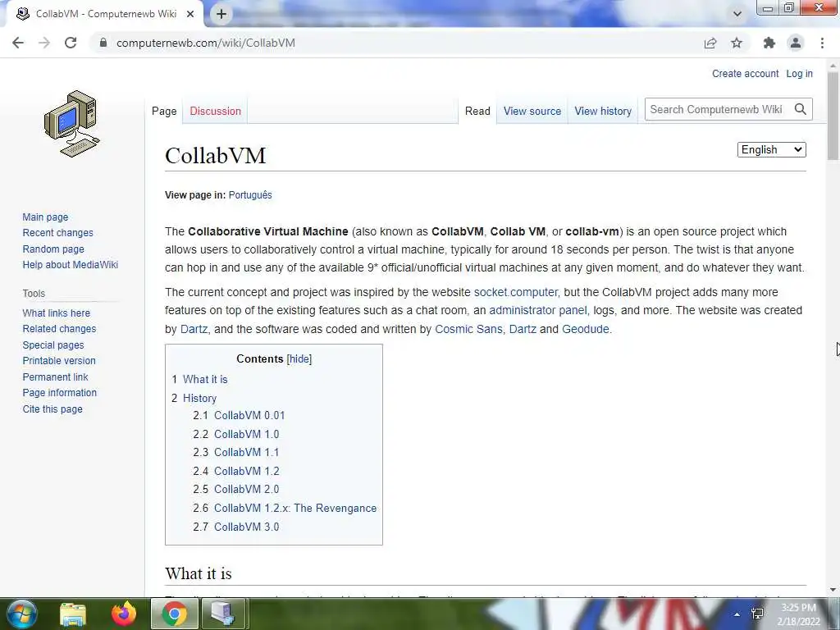The width and height of the screenshot is (840, 630).
Task: Go to Main page in sidebar
Action: [x=45, y=217]
